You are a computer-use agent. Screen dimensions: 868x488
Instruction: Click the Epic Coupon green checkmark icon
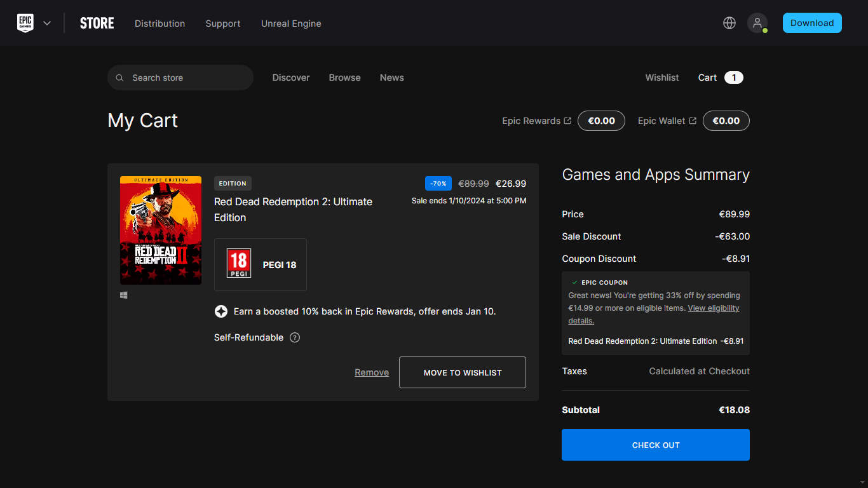574,282
